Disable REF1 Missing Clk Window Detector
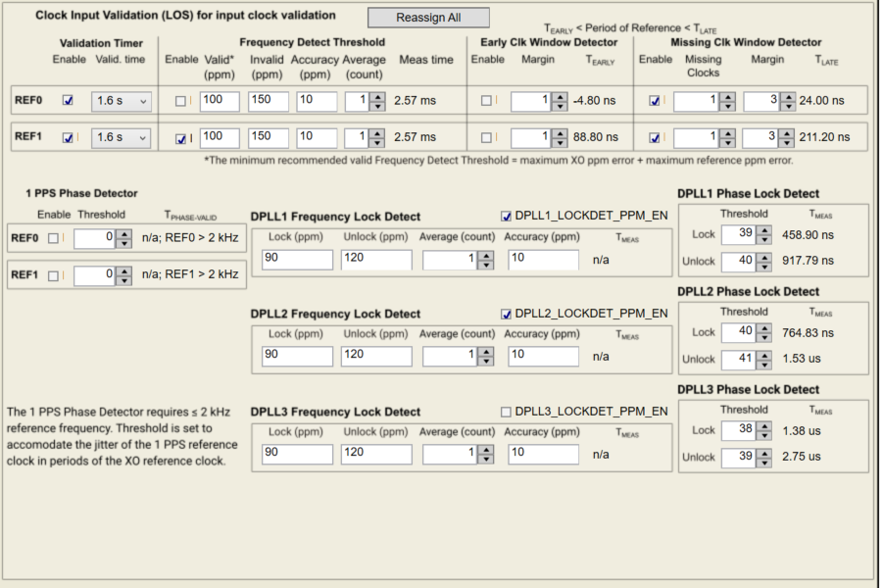This screenshot has height=588, width=883. [657, 137]
